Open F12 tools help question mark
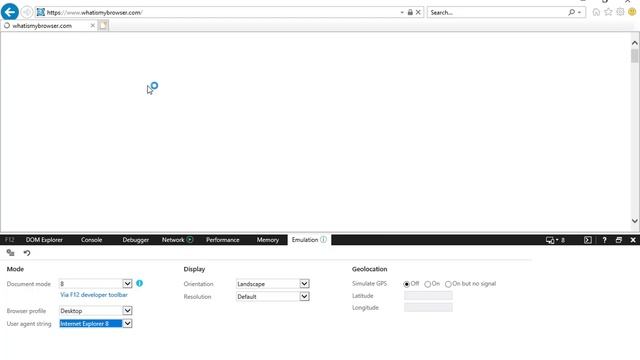 [604, 240]
